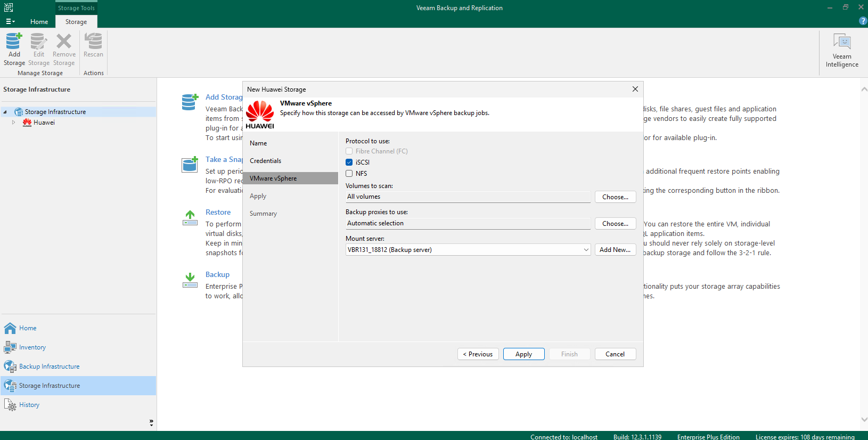Click the Add Storage link heading

point(224,97)
